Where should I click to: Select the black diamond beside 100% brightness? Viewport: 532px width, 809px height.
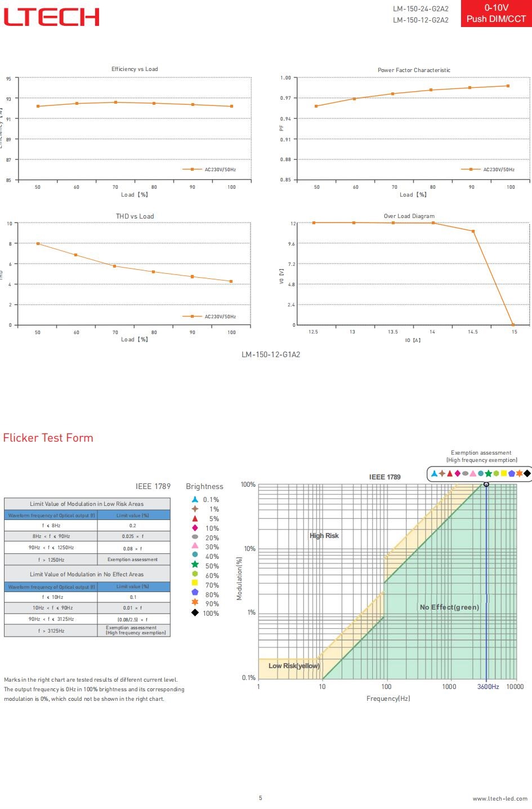point(195,613)
